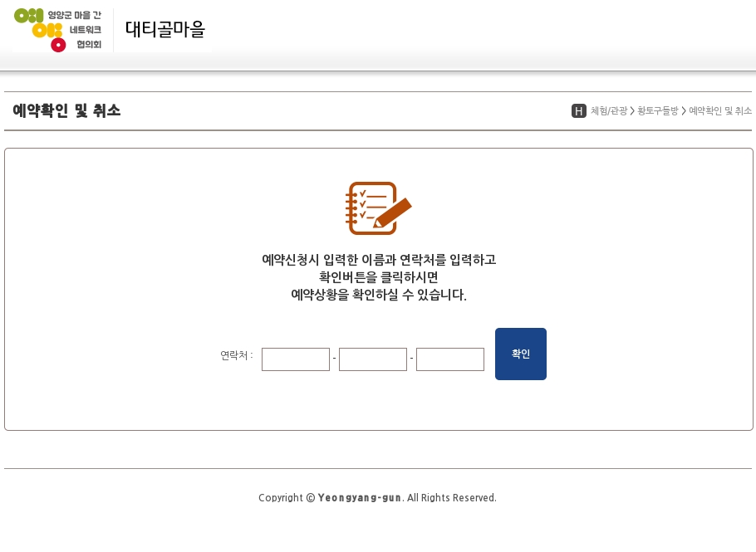The height and width of the screenshot is (552, 756).
Task: Click the H home icon in breadcrumb
Action: point(579,111)
